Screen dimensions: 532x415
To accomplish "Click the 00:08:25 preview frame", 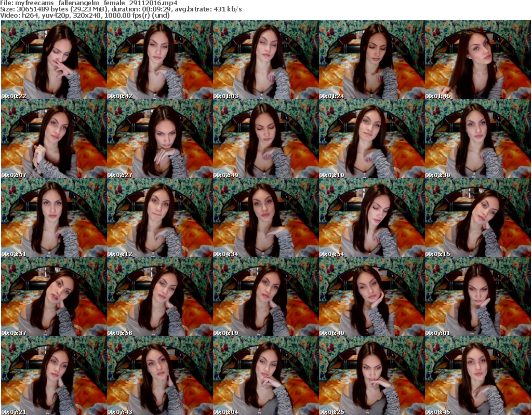I will (371, 376).
